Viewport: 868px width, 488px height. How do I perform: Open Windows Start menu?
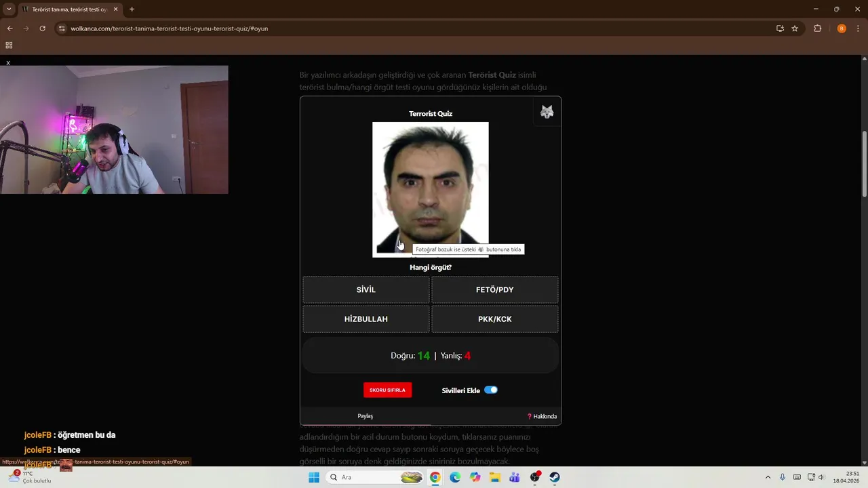[313, 477]
